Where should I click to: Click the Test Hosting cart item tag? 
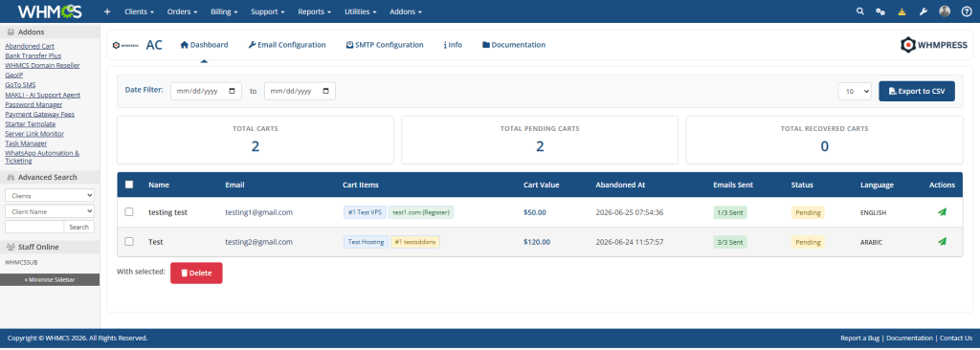365,241
